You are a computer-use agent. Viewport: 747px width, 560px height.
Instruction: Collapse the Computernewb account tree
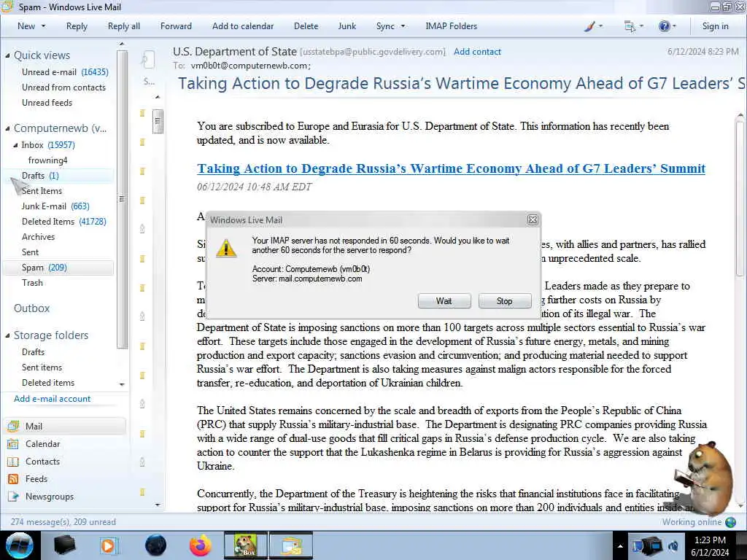(7, 128)
